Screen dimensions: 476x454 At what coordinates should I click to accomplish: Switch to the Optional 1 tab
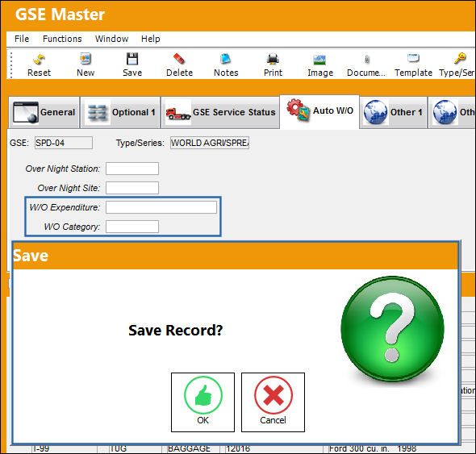tap(120, 112)
